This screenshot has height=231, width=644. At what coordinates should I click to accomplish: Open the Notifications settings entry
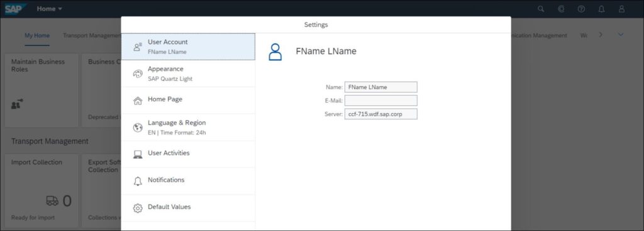[x=188, y=181]
